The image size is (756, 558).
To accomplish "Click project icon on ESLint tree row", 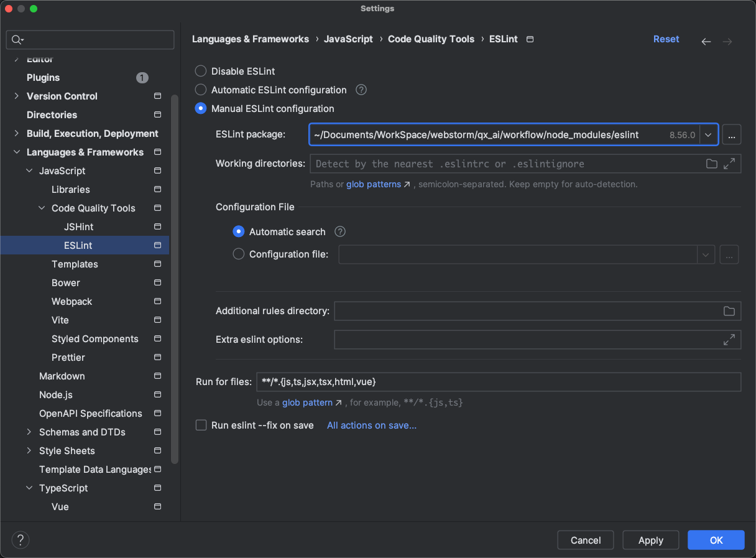I will [x=157, y=245].
